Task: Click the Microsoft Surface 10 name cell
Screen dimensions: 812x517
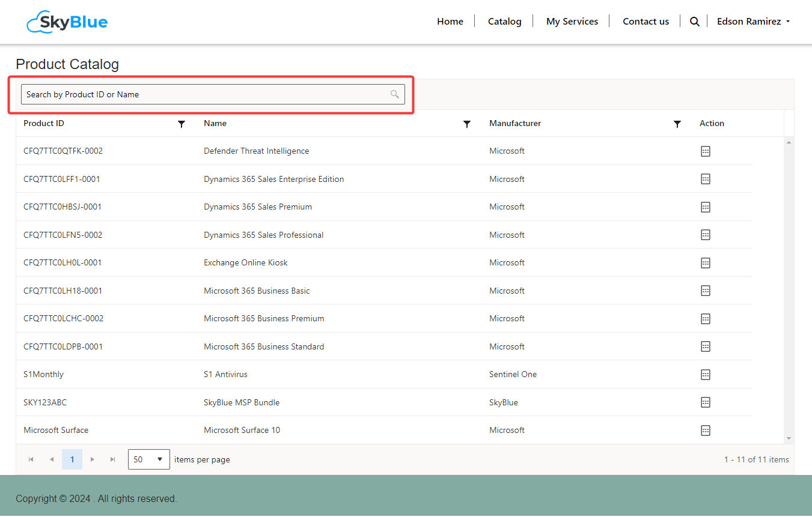Action: (x=242, y=431)
